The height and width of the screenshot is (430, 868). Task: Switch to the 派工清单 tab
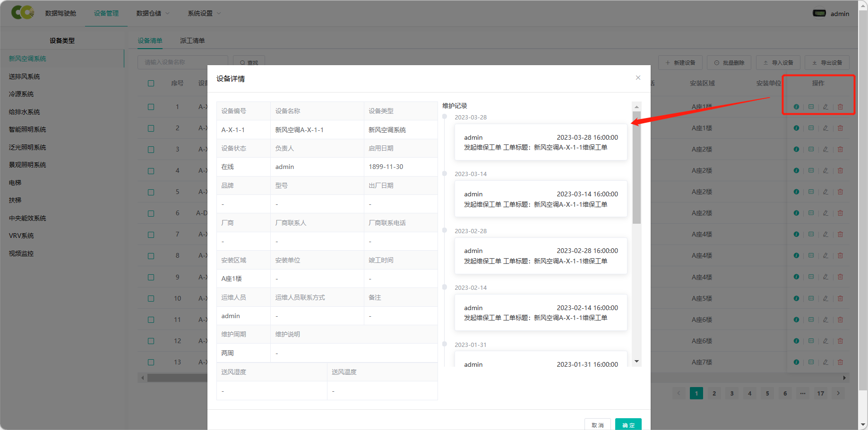(x=192, y=41)
